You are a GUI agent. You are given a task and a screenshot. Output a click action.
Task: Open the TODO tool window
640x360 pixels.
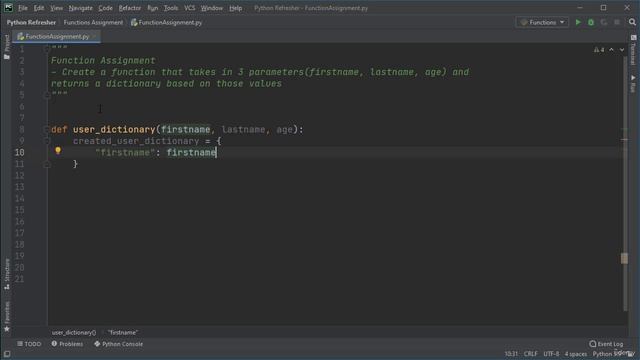(29, 344)
